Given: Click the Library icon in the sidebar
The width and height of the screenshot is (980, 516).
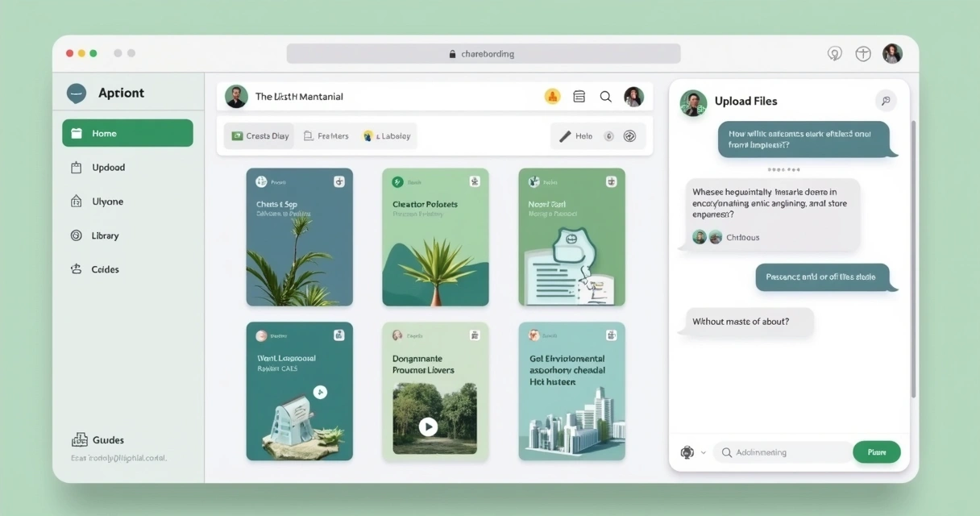Looking at the screenshot, I should 77,235.
